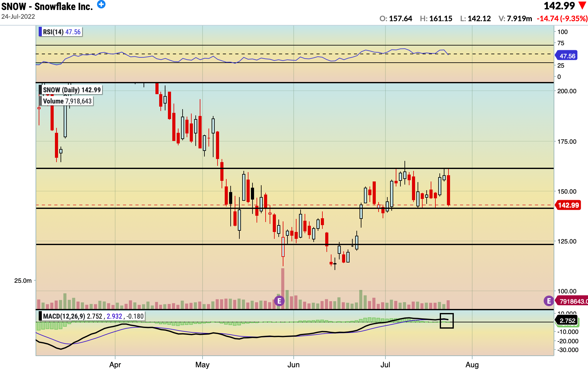Image resolution: width=588 pixels, height=376 pixels.
Task: Click the MACD axis label -30.000
Action: (568, 350)
